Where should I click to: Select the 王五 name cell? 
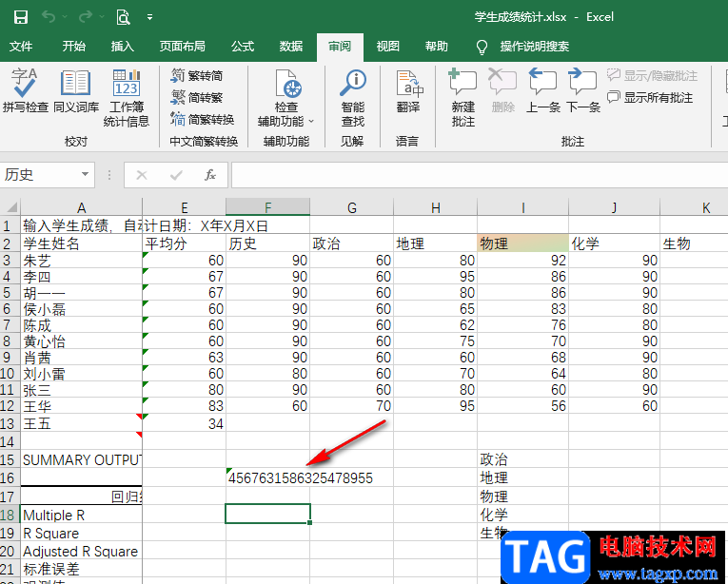point(81,423)
